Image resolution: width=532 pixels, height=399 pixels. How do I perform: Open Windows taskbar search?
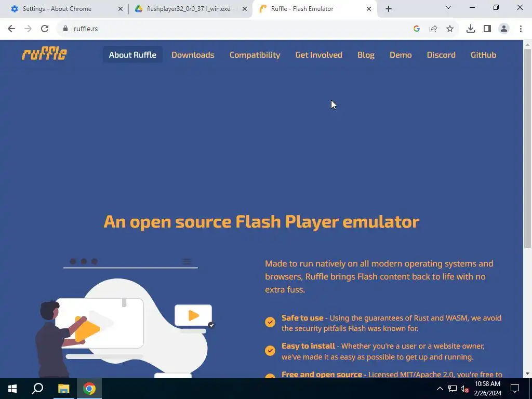[x=37, y=389]
